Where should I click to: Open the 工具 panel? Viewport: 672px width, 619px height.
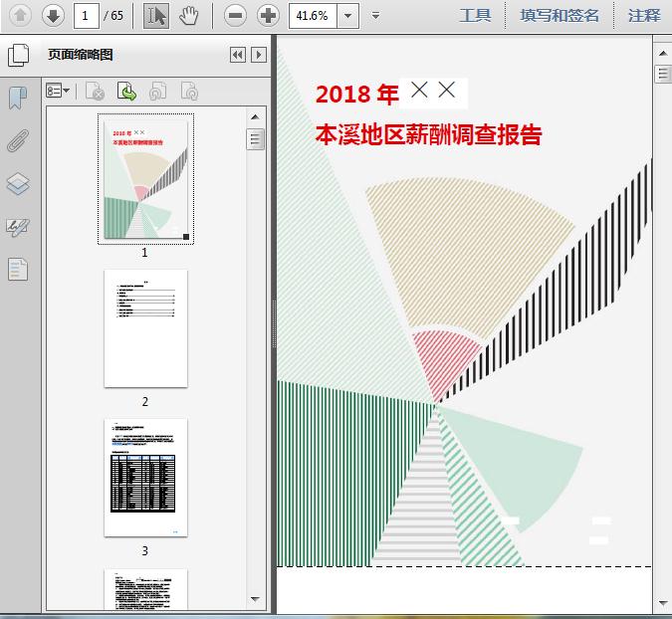(x=475, y=16)
